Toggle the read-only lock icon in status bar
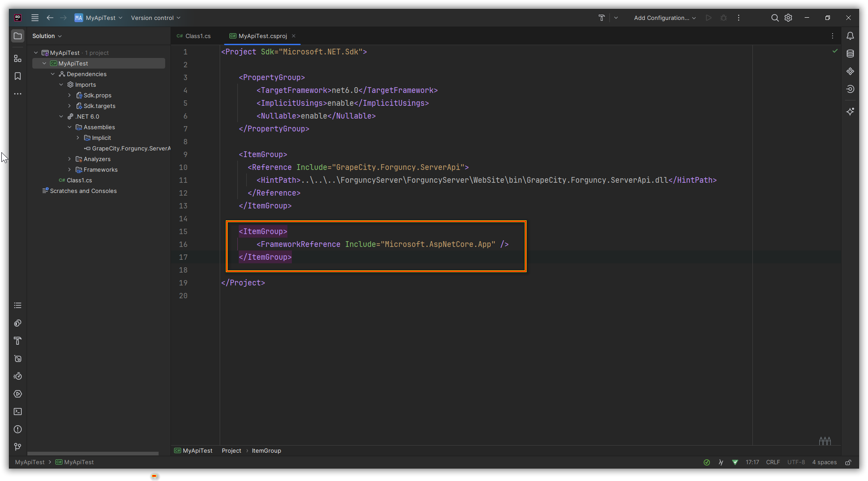The height and width of the screenshot is (481, 868). [x=848, y=462]
